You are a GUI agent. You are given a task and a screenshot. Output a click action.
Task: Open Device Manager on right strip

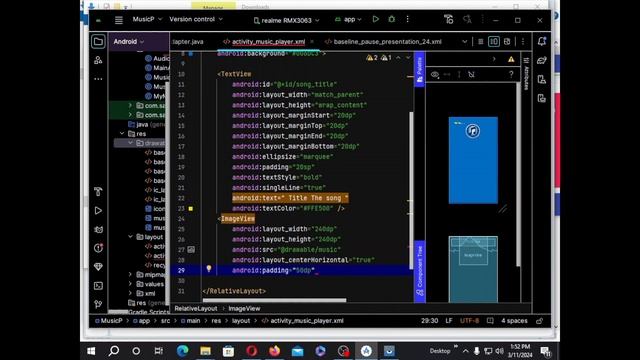(x=542, y=79)
